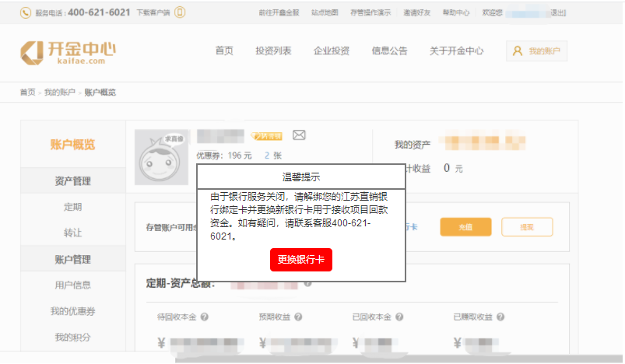
Task: Click the 开金中心 logo
Action: [68, 51]
